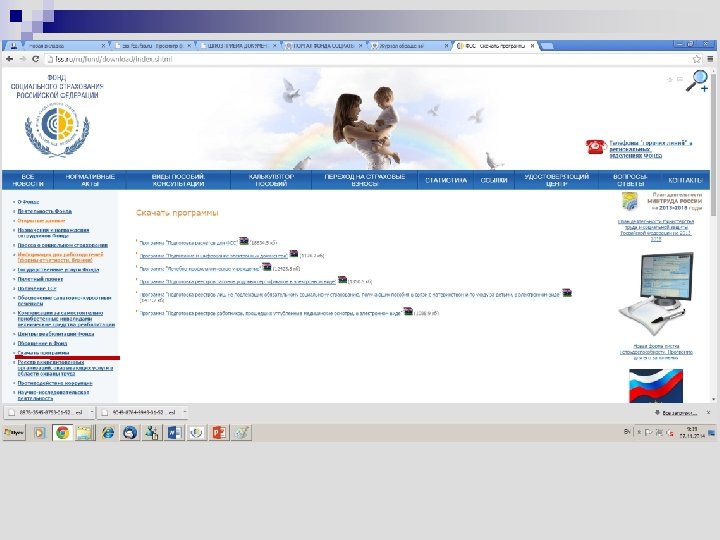Open dropdown arrow of first downloaded file
This screenshot has width=720, height=540.
click(x=91, y=412)
